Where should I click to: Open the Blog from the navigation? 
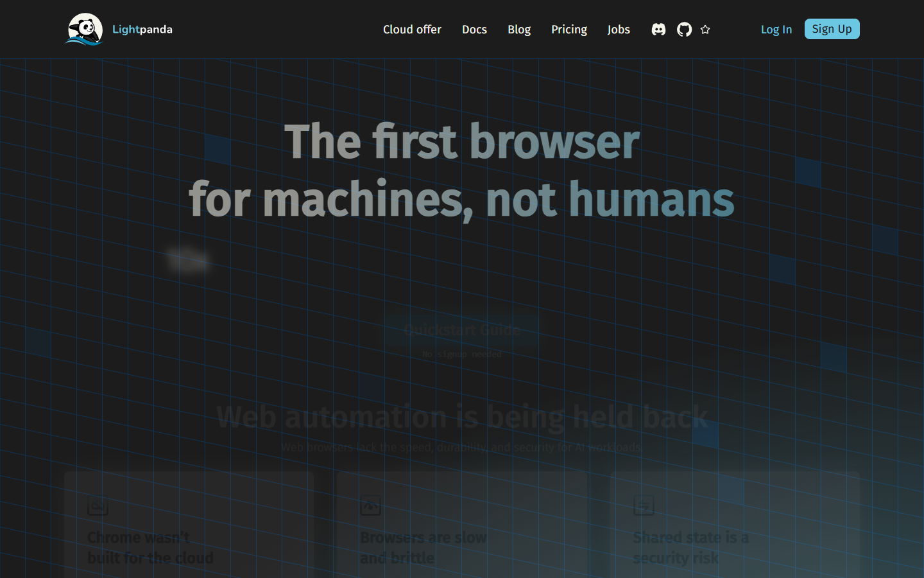tap(519, 29)
